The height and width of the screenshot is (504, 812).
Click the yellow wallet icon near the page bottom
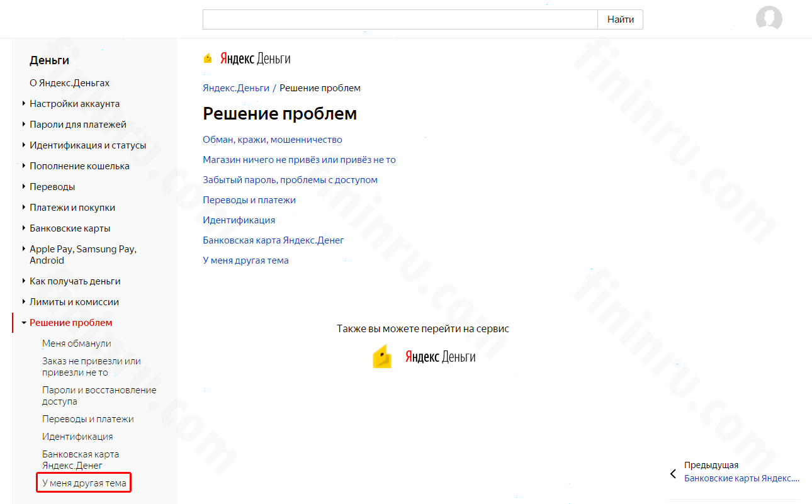coord(382,356)
